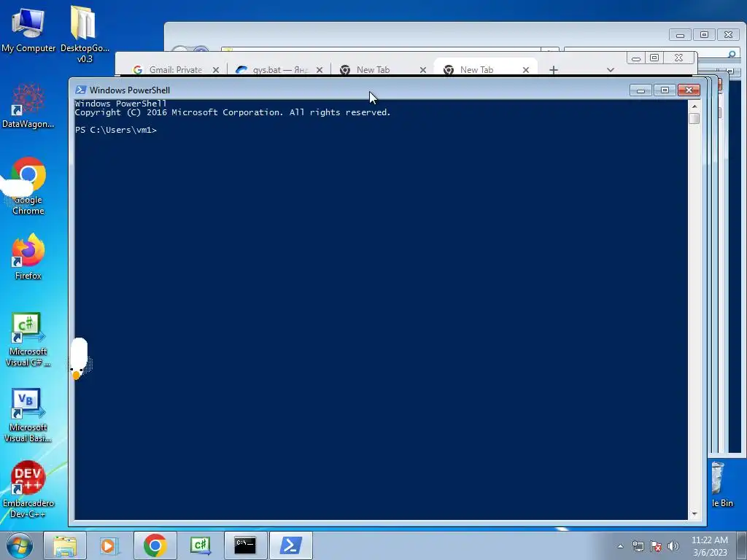Switch to Chrome via taskbar icon

pos(155,545)
